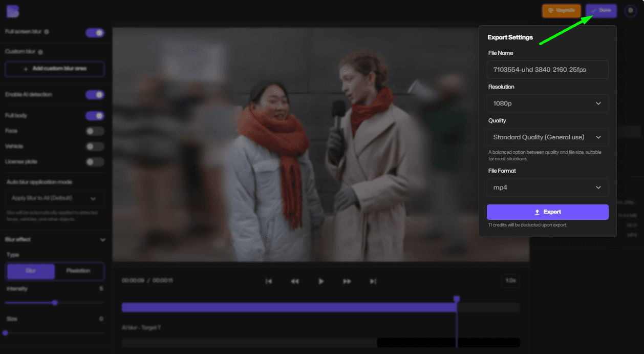Click the Upgrade button
The height and width of the screenshot is (354, 644).
pos(561,11)
